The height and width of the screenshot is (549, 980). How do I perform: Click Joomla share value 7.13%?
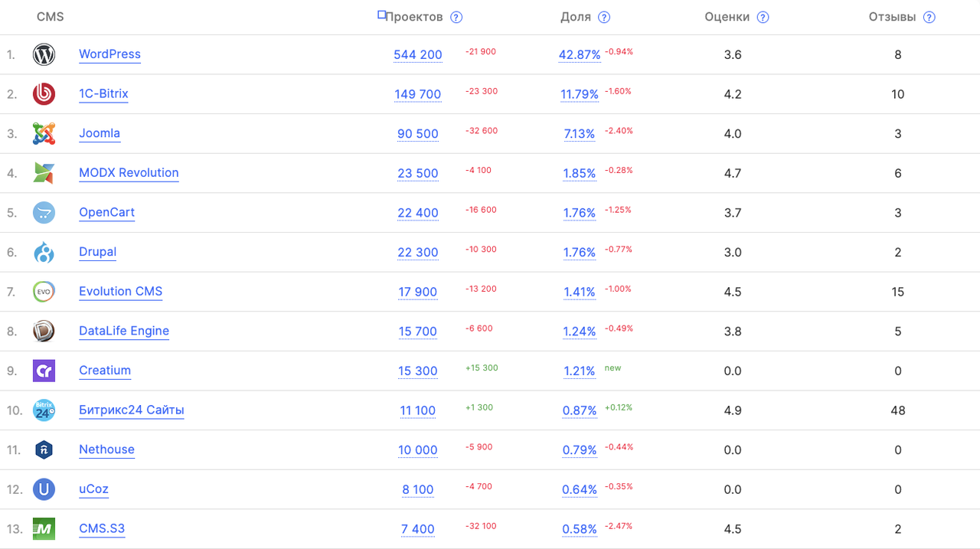point(580,134)
